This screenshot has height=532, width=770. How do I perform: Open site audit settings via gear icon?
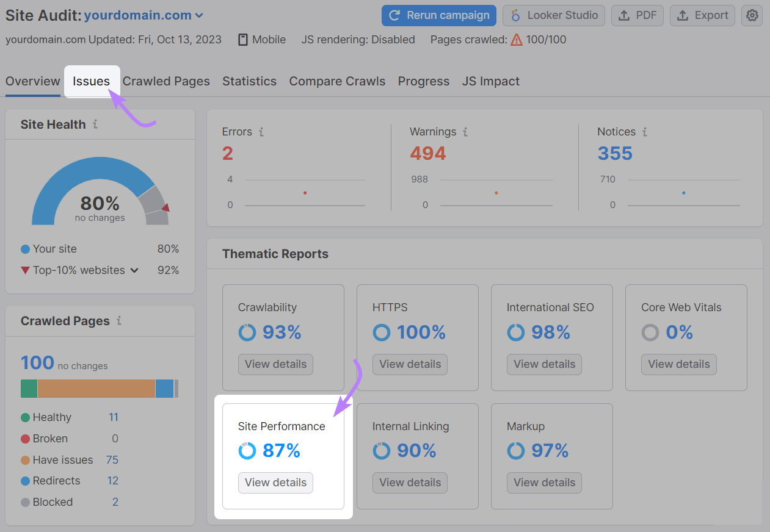tap(752, 15)
